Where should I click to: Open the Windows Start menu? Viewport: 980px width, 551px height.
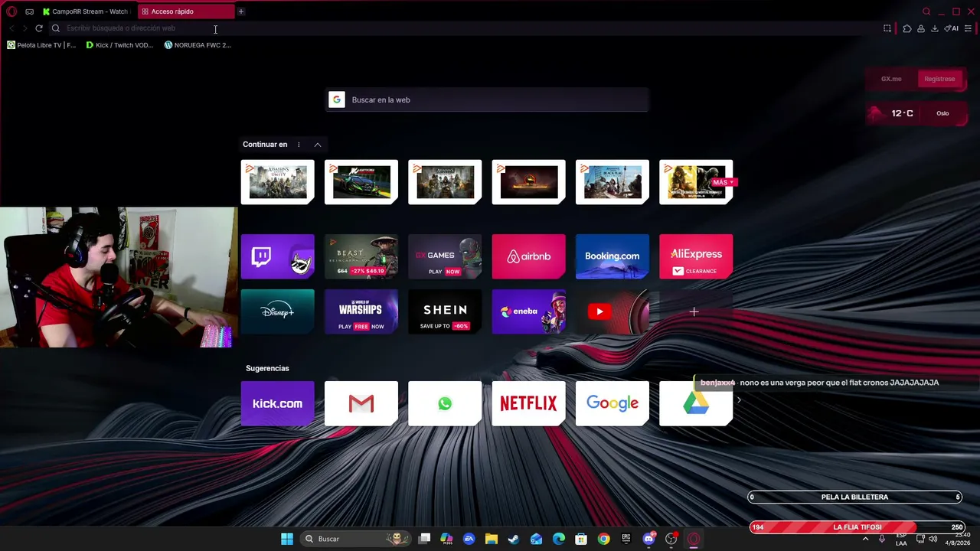(287, 539)
